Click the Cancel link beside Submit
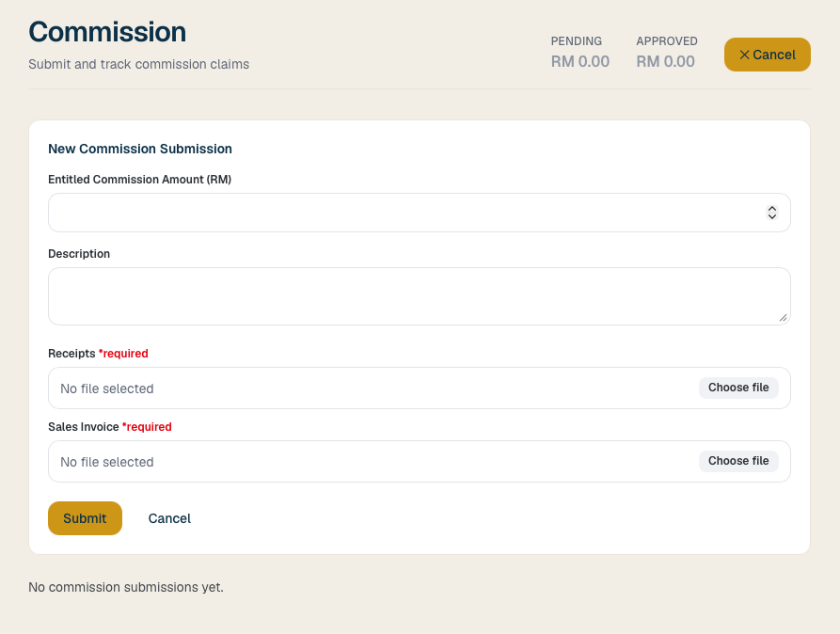The width and height of the screenshot is (840, 634). click(x=169, y=518)
